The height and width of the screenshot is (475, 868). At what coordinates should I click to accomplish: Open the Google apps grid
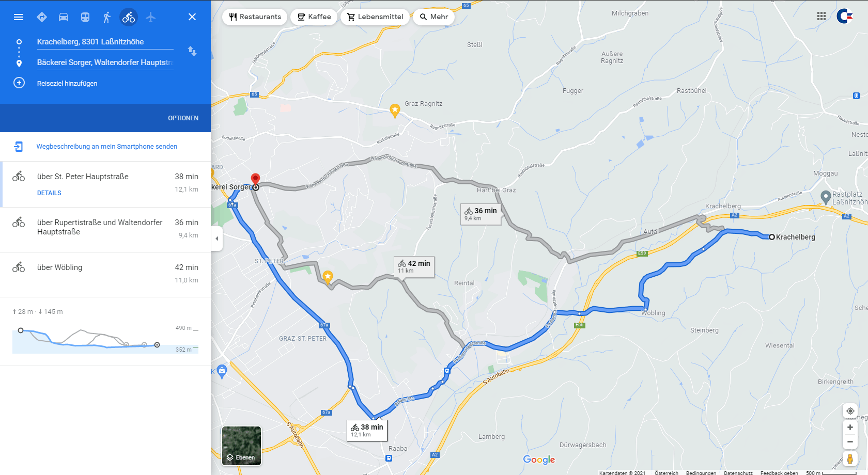(x=822, y=16)
